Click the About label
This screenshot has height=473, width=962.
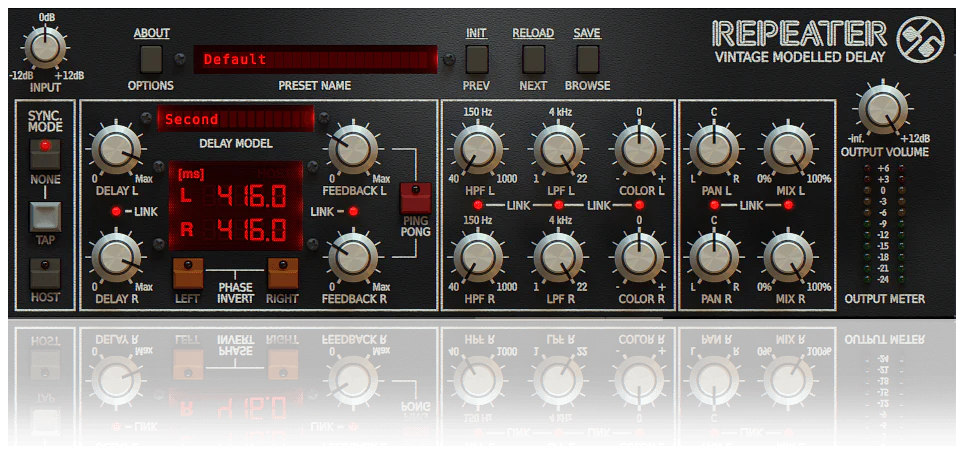tap(152, 33)
